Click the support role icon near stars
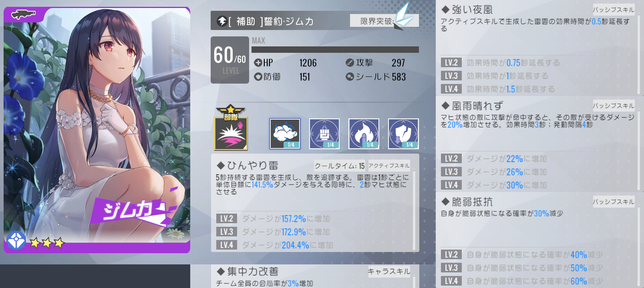Screen dimensions: 644x288 coord(16,241)
